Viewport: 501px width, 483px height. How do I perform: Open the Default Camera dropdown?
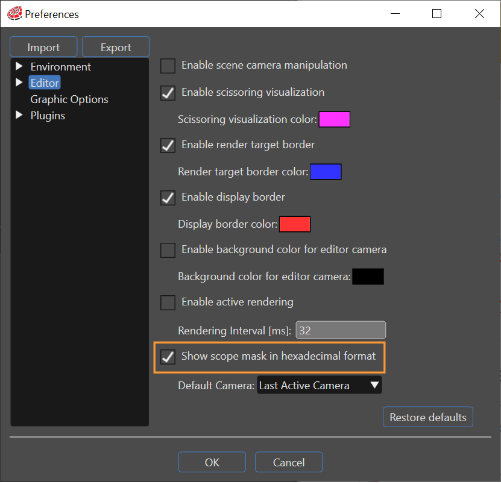coord(319,385)
